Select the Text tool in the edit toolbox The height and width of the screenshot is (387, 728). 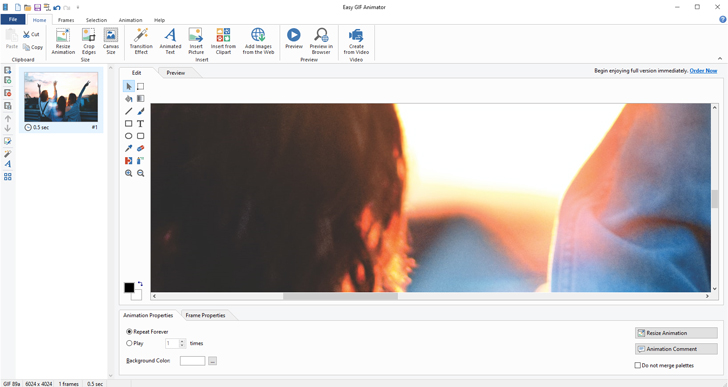[140, 123]
